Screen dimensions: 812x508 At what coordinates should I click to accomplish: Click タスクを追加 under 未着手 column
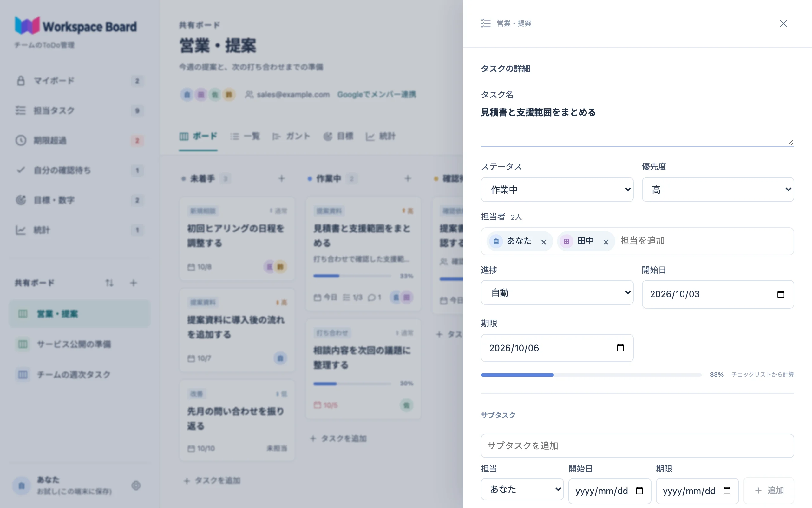point(212,481)
